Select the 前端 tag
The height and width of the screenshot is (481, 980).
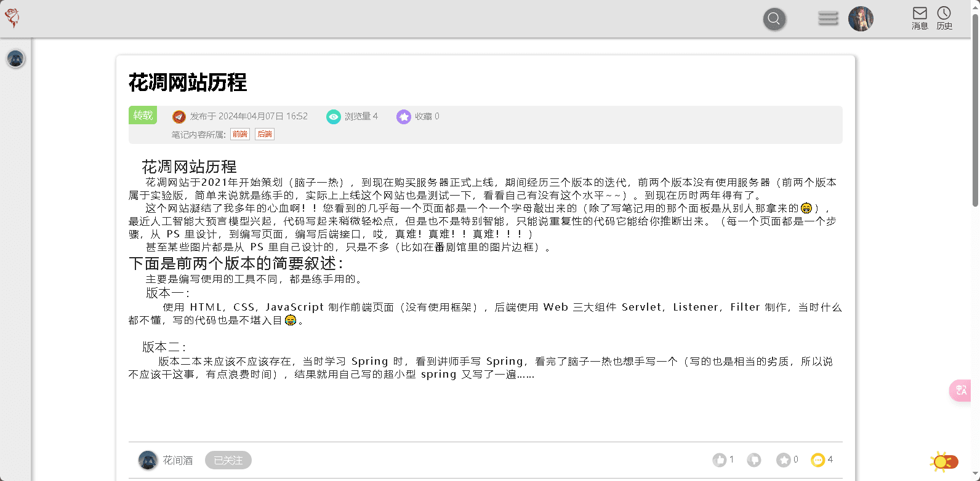click(240, 134)
